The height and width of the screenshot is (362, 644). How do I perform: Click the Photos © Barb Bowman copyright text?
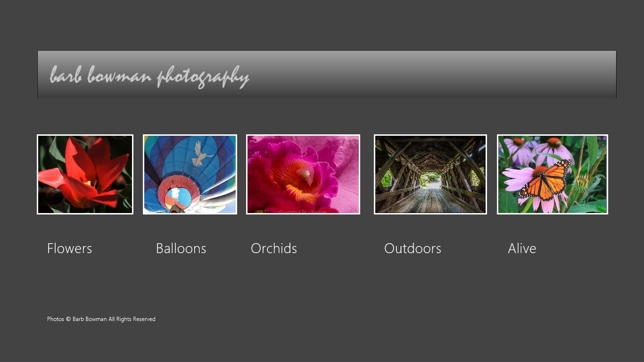coord(77,319)
